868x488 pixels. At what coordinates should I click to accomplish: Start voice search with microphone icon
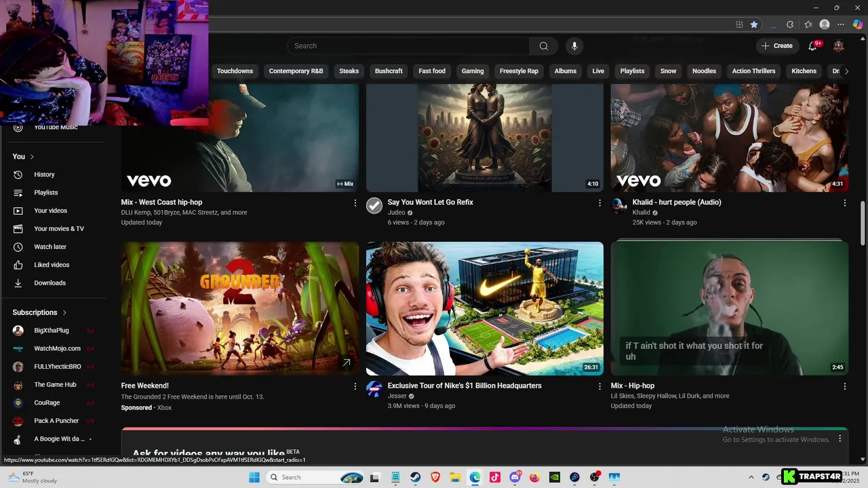(x=574, y=46)
